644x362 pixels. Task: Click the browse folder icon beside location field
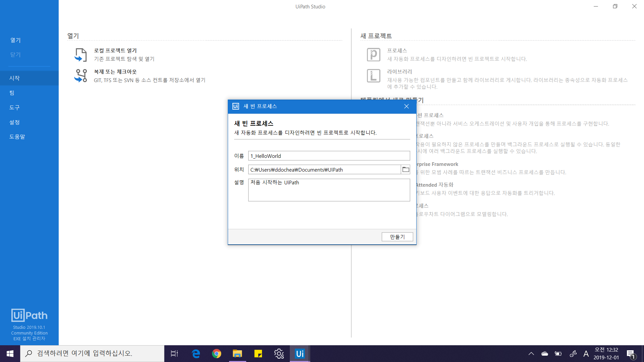point(406,170)
